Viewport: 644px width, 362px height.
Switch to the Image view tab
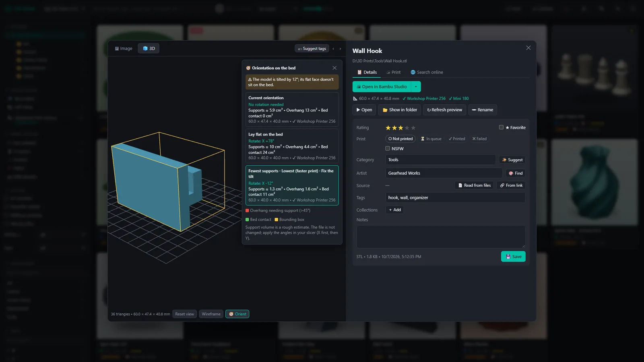pyautogui.click(x=124, y=49)
